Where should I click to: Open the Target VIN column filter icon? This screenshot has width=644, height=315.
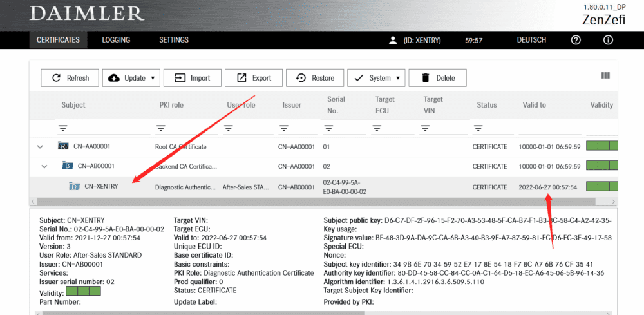coord(424,128)
